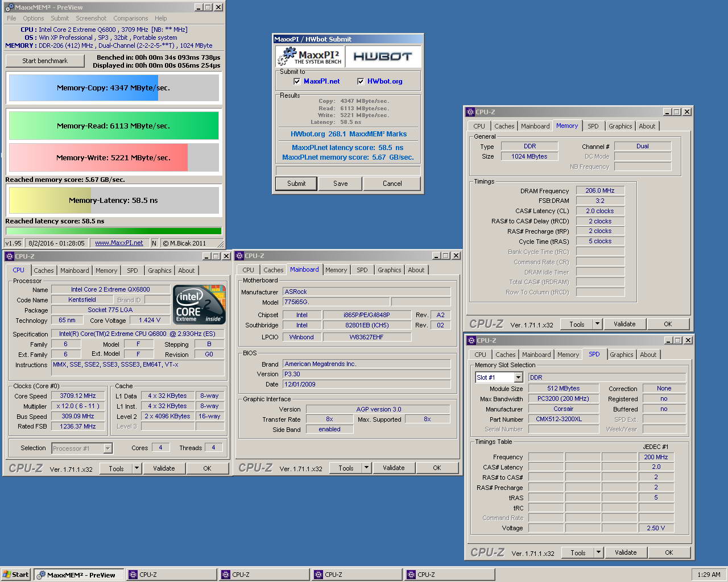Click the Memory-Copy result bar

pos(114,88)
